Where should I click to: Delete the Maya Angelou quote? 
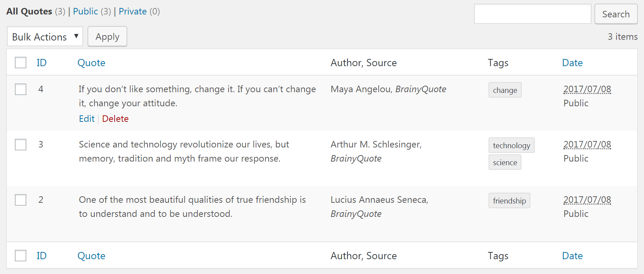click(115, 119)
